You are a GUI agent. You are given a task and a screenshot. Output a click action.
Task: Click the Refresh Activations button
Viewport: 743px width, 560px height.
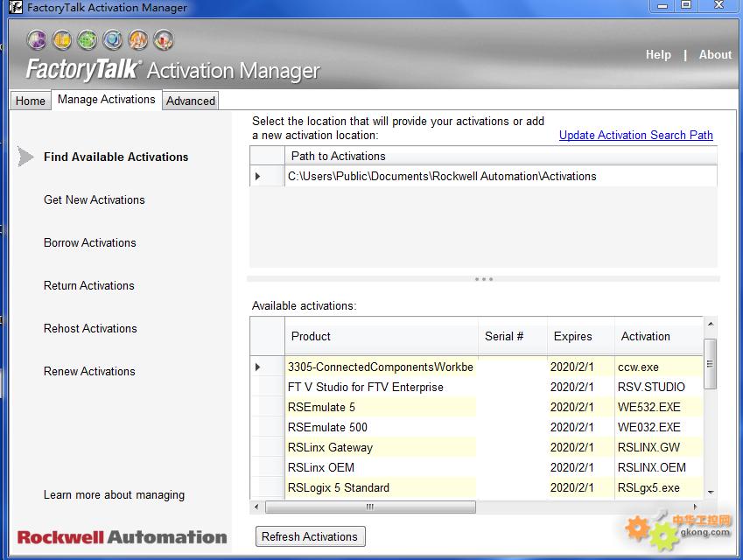[x=310, y=536]
